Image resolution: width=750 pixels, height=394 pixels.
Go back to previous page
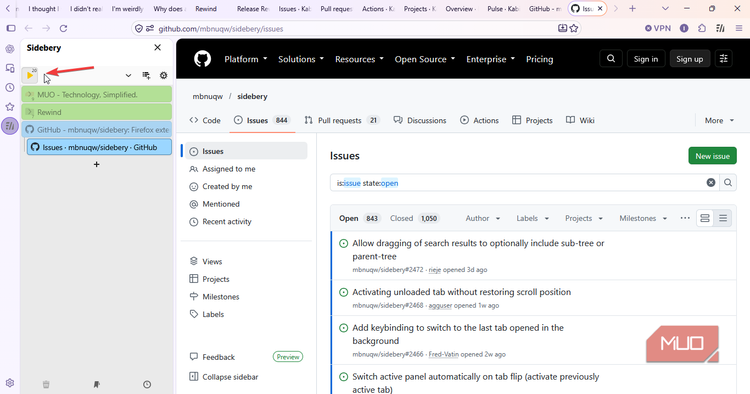28,29
